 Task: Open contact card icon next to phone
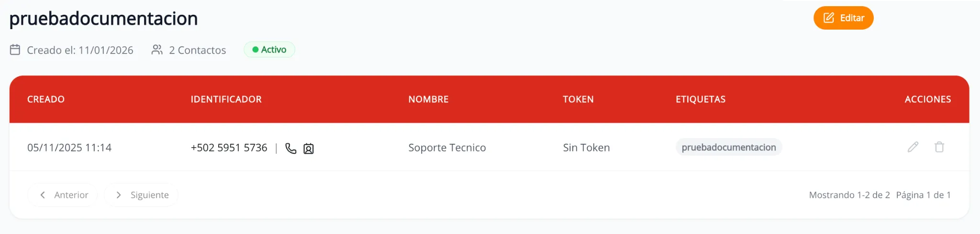point(309,149)
